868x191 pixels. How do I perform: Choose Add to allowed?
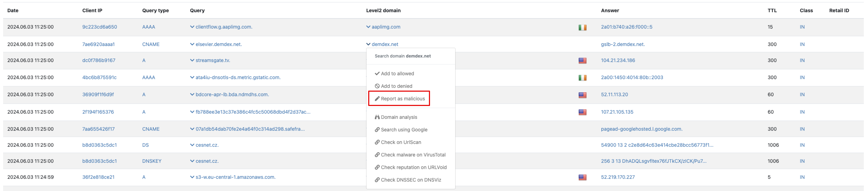point(394,74)
